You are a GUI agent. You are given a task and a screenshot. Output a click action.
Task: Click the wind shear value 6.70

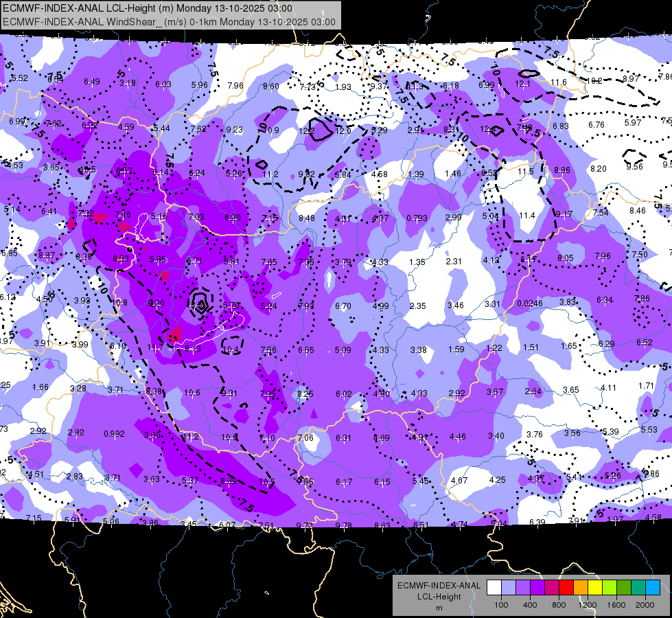click(343, 306)
